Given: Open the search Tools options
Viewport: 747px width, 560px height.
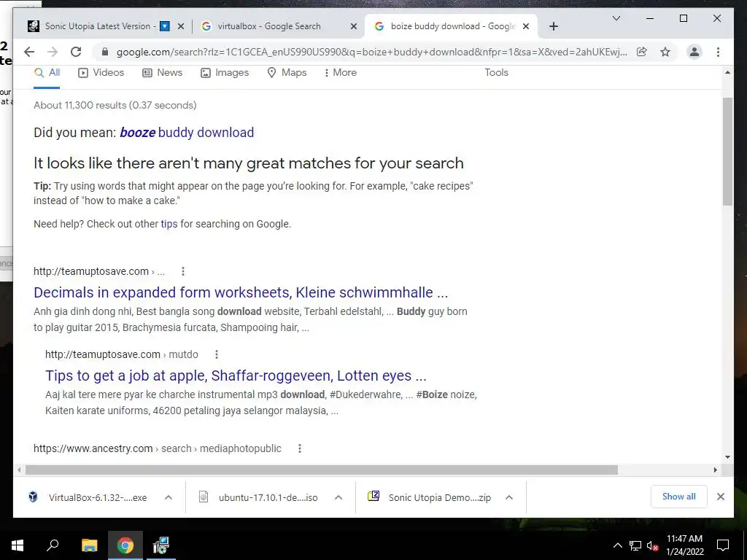Looking at the screenshot, I should coord(496,72).
